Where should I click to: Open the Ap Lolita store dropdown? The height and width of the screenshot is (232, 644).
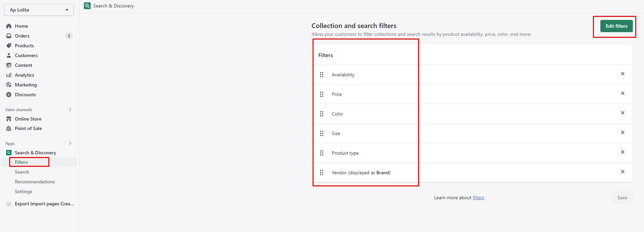pos(39,10)
